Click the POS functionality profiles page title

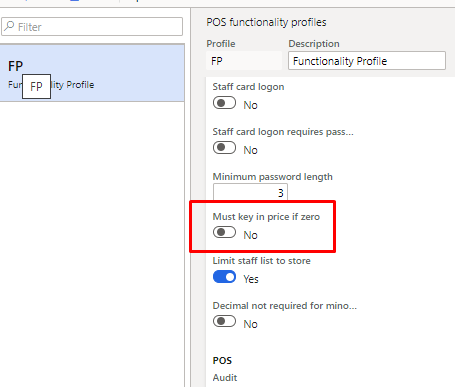(x=266, y=22)
